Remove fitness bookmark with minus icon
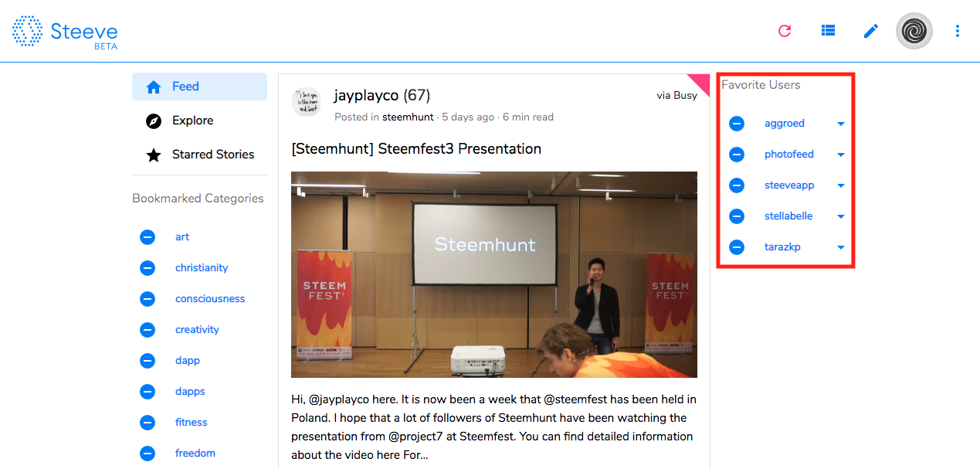Viewport: 980px width, 469px height. [x=148, y=423]
